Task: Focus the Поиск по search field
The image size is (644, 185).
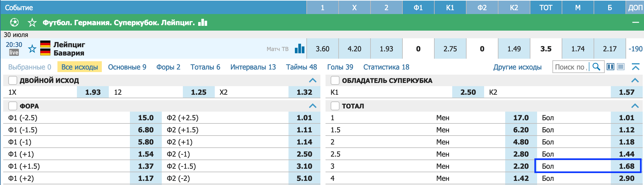Action: click(571, 67)
